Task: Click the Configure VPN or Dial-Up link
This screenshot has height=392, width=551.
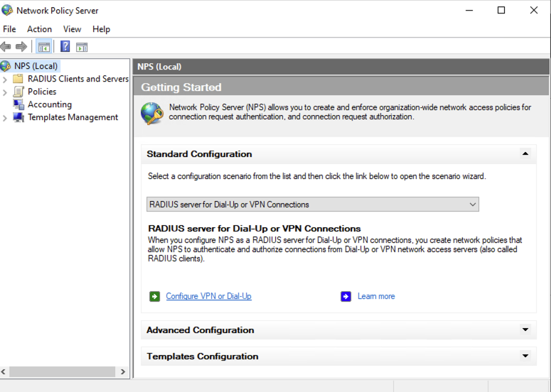Action: click(x=208, y=296)
